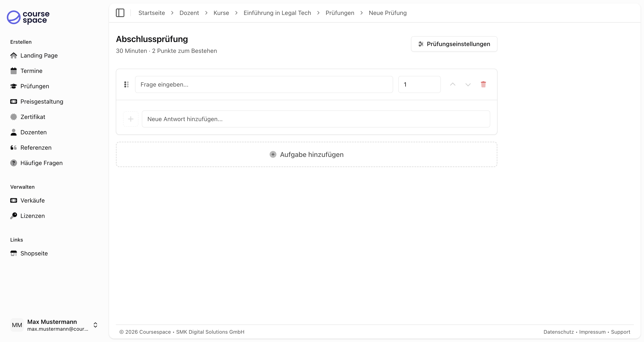644x342 pixels.
Task: Focus the Frage eingeben question field
Action: tap(264, 84)
